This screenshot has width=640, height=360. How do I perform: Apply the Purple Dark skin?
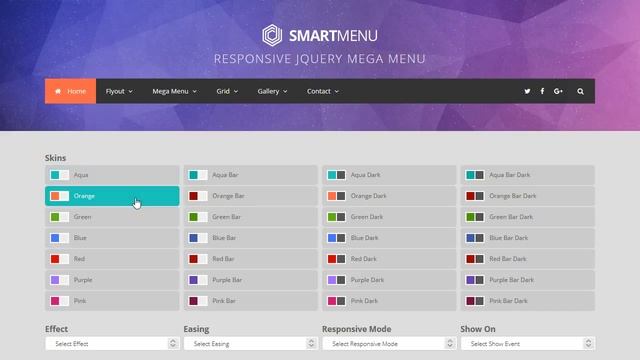(x=389, y=280)
